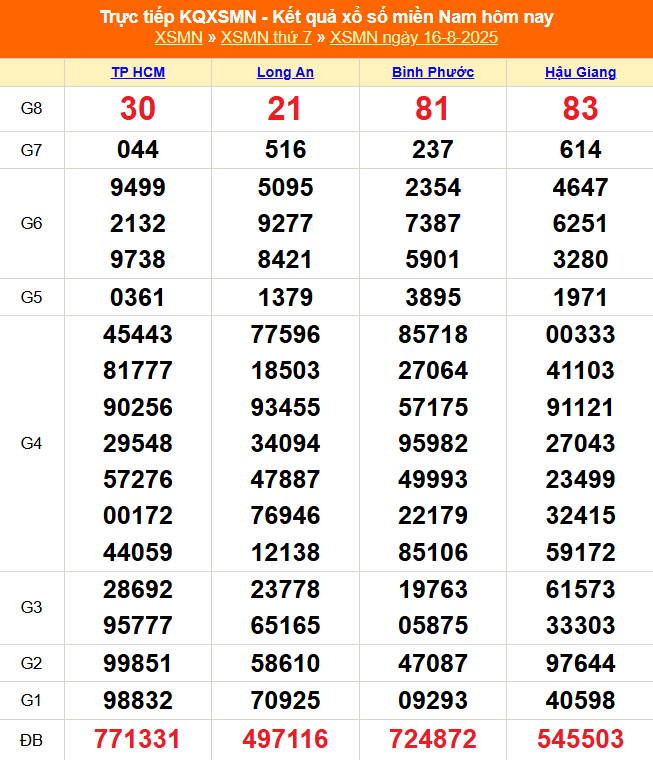653x760 pixels.
Task: Click the G7 number 516 for Long An
Action: click(x=285, y=150)
